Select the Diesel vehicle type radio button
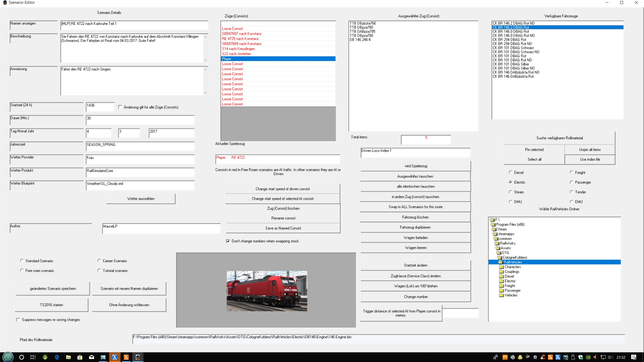 pyautogui.click(x=510, y=172)
